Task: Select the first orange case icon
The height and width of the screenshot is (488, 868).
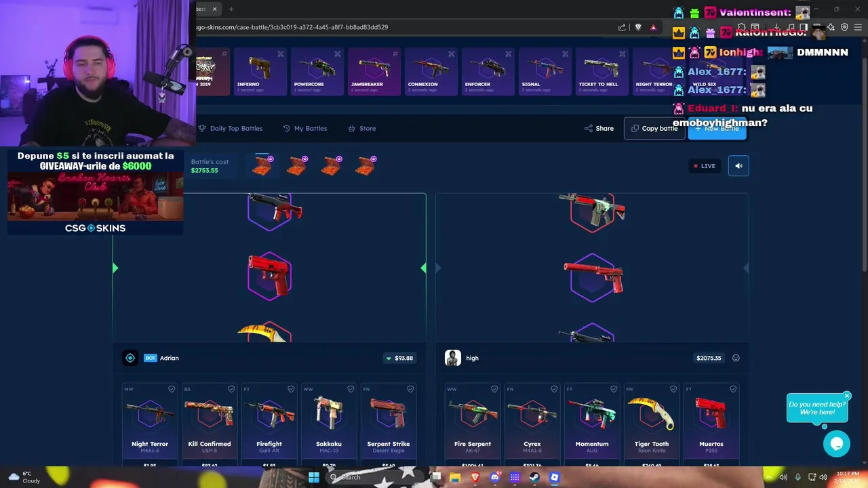Action: coord(262,165)
